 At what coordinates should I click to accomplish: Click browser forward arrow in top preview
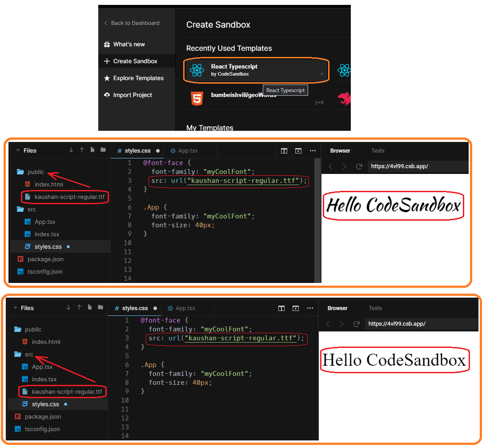[344, 166]
